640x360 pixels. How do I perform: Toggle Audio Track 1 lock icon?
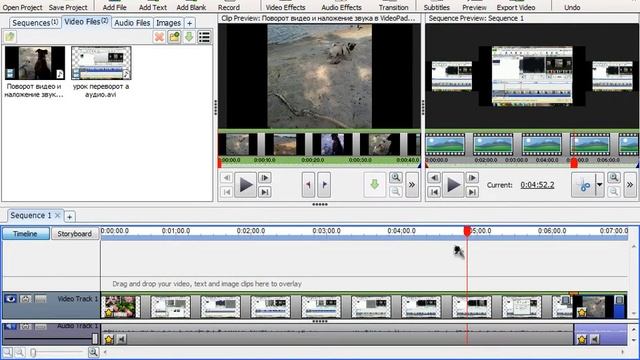[x=25, y=327]
